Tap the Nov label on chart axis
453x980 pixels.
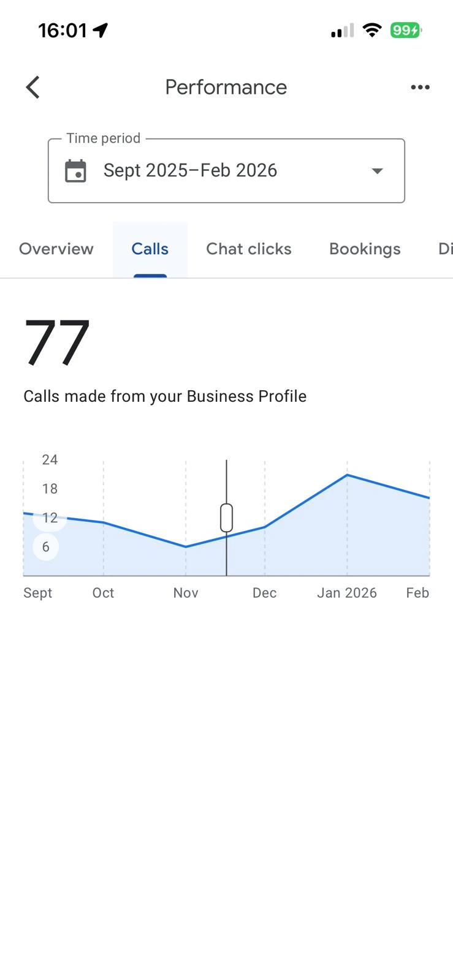(186, 593)
